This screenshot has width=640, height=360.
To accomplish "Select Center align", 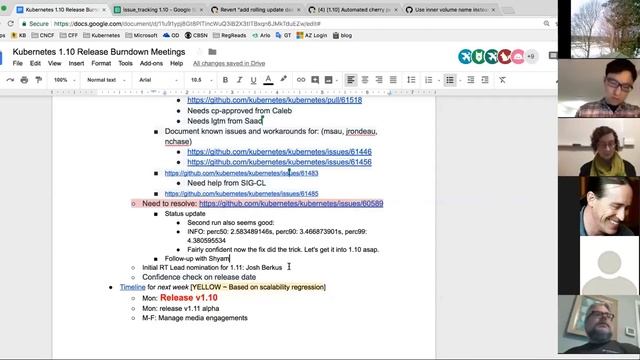I will [x=365, y=80].
